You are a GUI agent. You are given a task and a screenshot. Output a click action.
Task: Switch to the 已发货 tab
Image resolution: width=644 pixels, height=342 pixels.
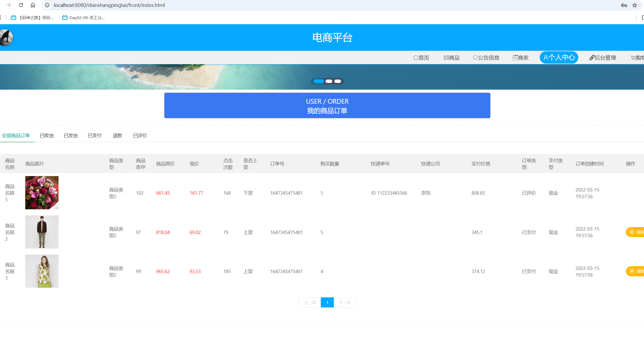pyautogui.click(x=71, y=136)
